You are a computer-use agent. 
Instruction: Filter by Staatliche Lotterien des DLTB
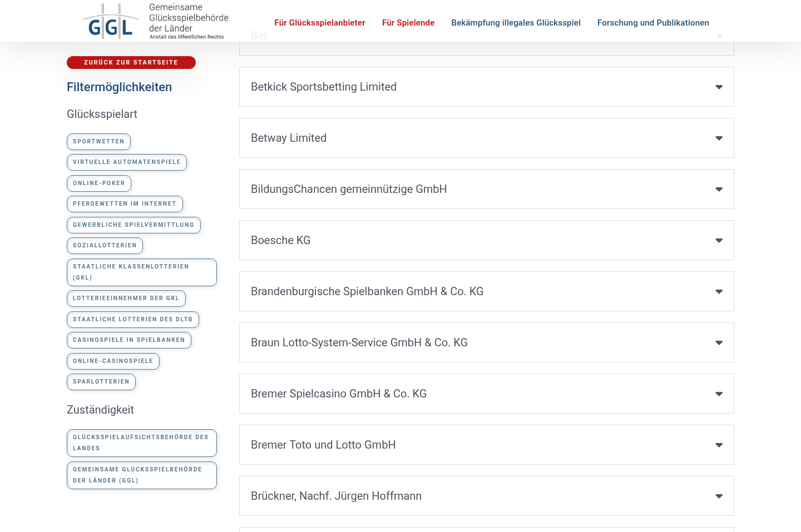(133, 320)
